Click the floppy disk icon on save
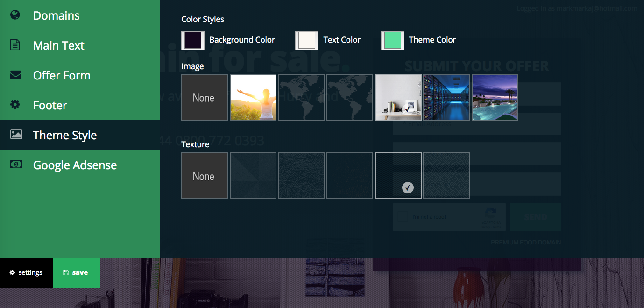This screenshot has width=644, height=308. click(x=66, y=272)
